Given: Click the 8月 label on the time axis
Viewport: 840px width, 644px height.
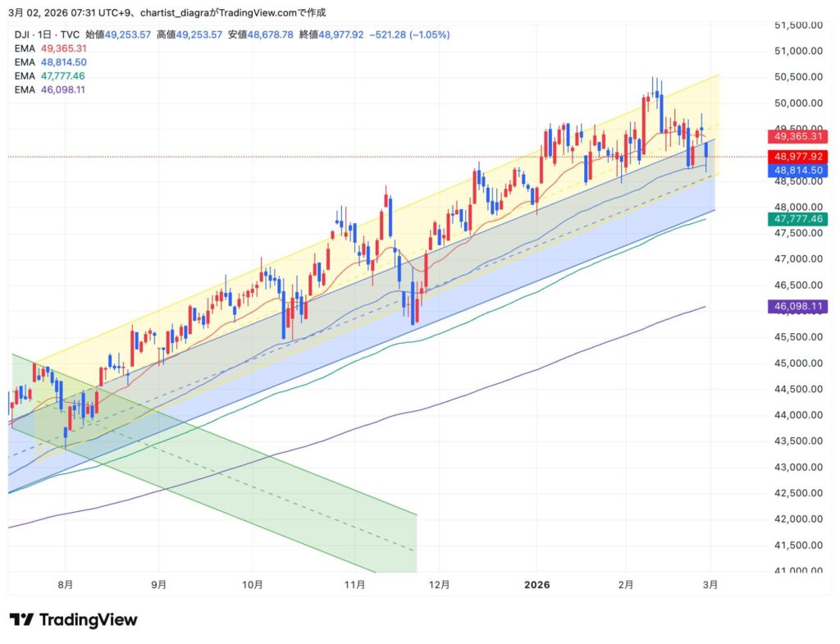Looking at the screenshot, I should coord(66,585).
